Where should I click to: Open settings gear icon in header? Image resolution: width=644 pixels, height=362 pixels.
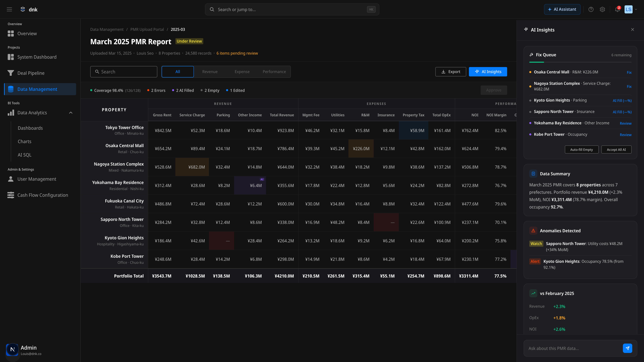point(602,10)
